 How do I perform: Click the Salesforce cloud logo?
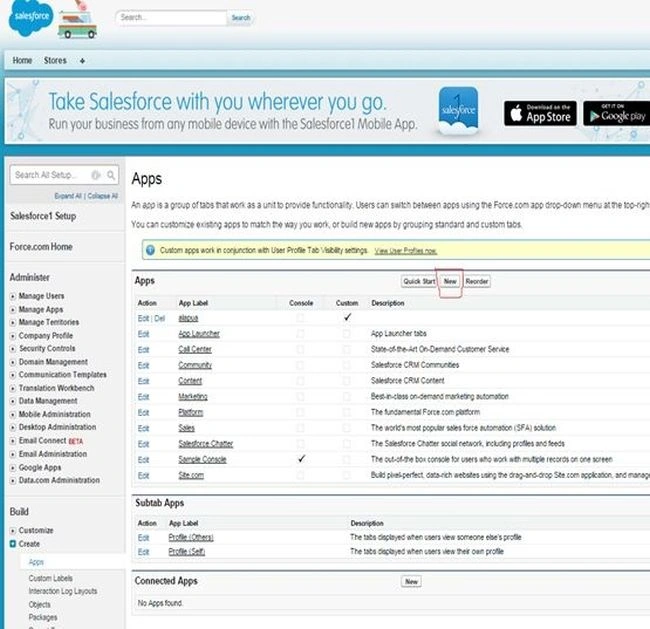click(x=31, y=18)
